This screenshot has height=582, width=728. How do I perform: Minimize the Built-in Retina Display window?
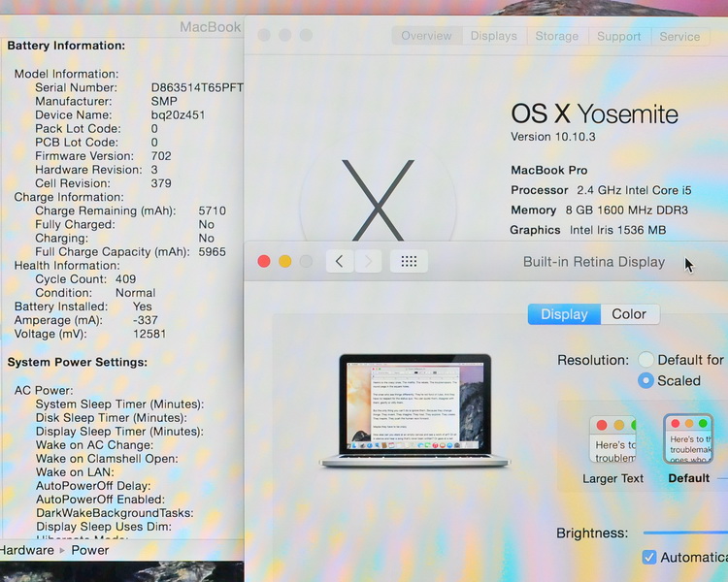pos(284,262)
